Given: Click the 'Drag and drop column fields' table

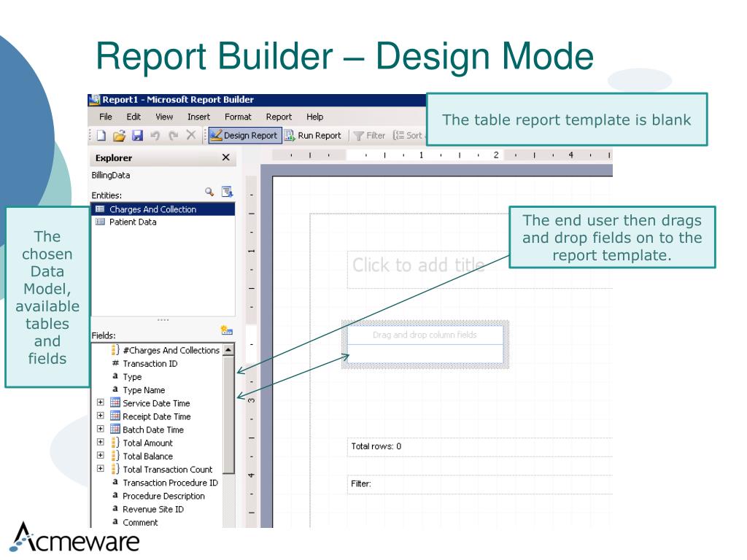Looking at the screenshot, I should click(x=425, y=344).
